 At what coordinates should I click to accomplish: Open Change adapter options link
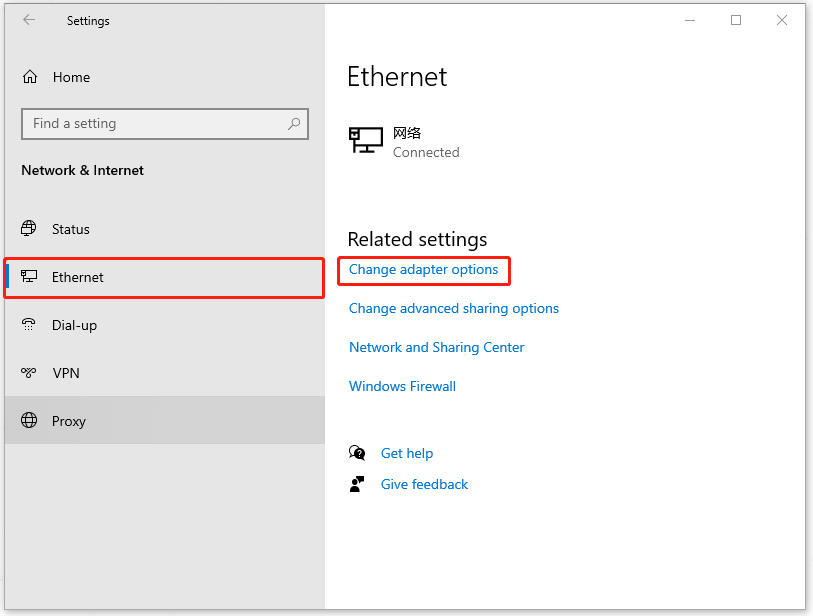(x=423, y=270)
